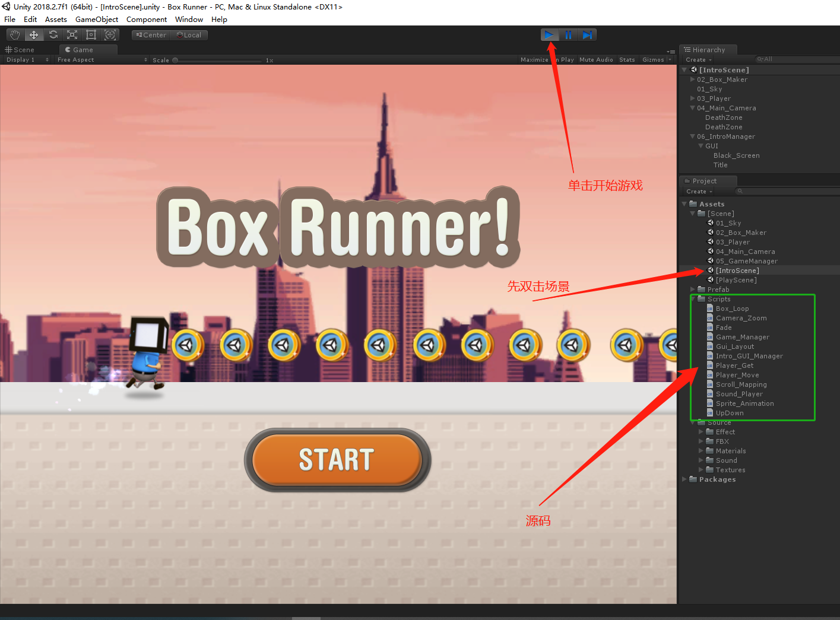Screen dimensions: 840x620
Task: Select the Intro_GUI_Manager script icon
Action: click(710, 356)
